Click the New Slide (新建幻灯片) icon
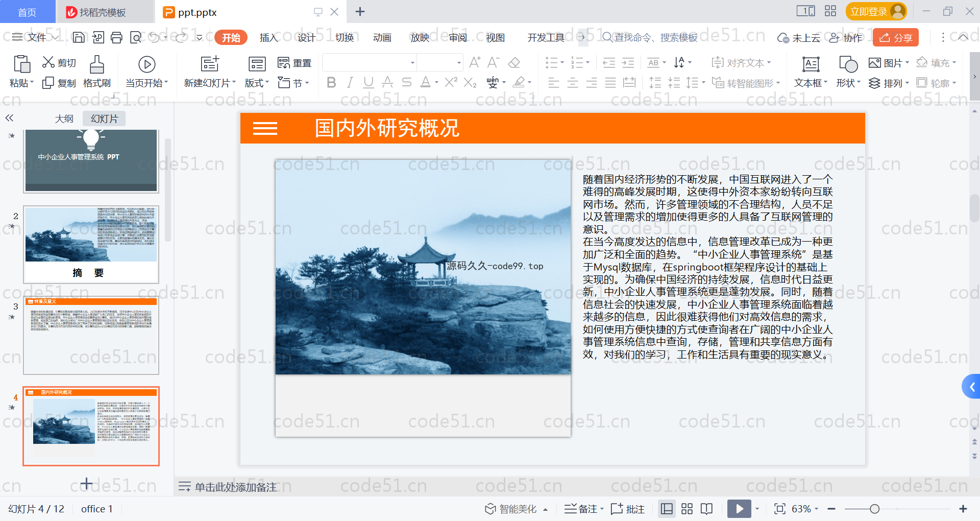980x521 pixels. click(210, 64)
